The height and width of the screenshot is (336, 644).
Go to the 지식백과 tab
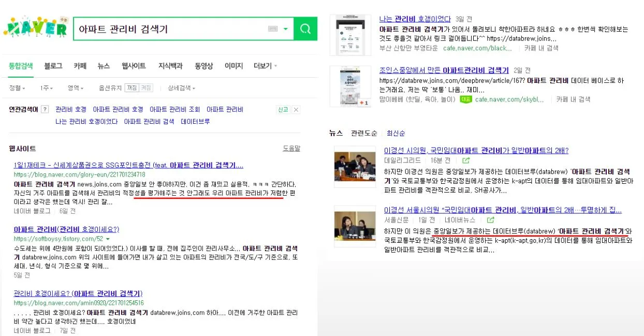[x=170, y=66]
